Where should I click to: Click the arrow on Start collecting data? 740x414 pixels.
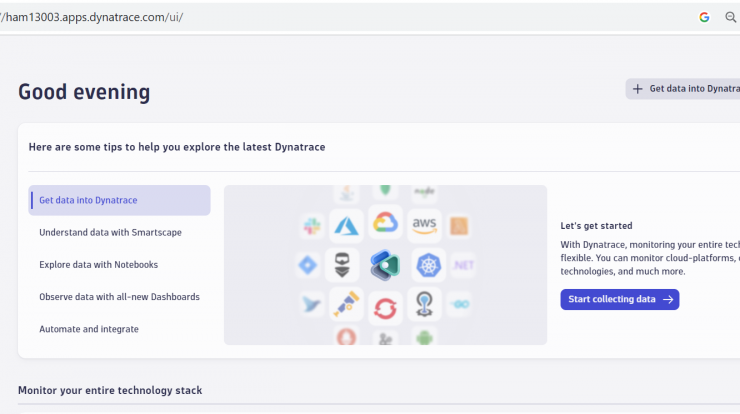click(668, 299)
